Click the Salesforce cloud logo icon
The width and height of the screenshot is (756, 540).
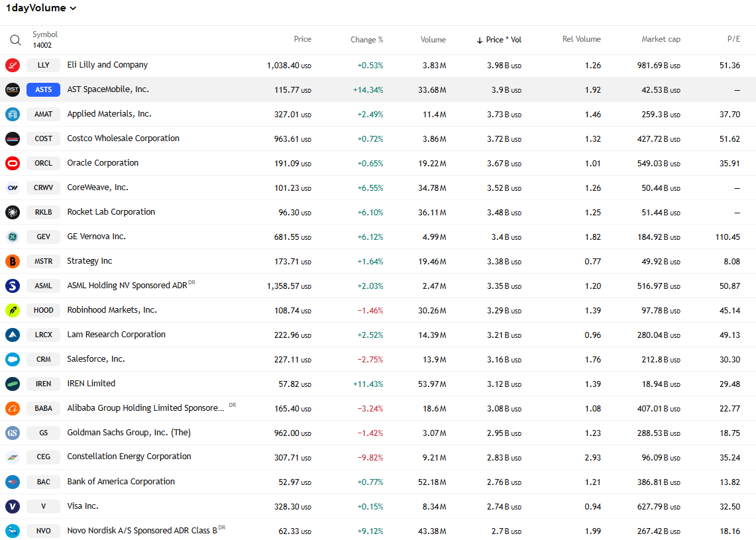pyautogui.click(x=13, y=359)
